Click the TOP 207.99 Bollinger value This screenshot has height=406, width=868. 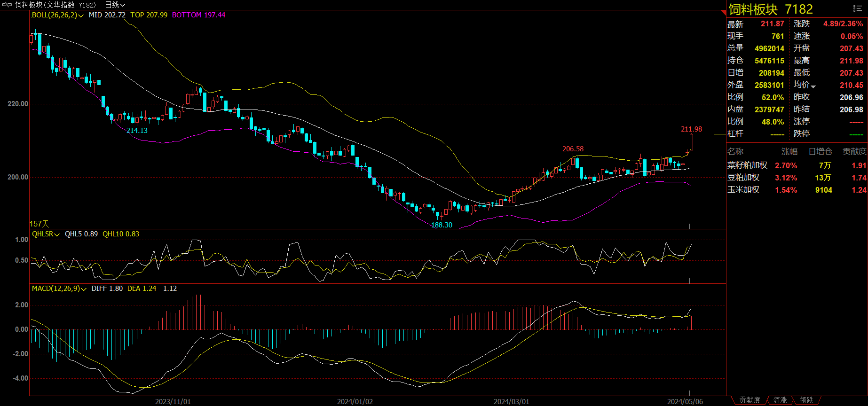(x=149, y=15)
